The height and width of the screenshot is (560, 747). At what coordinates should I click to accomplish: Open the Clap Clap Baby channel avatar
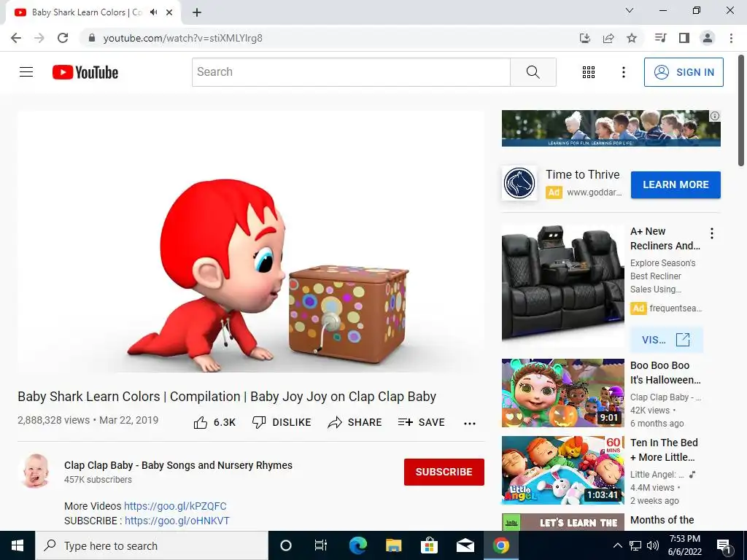tap(36, 471)
